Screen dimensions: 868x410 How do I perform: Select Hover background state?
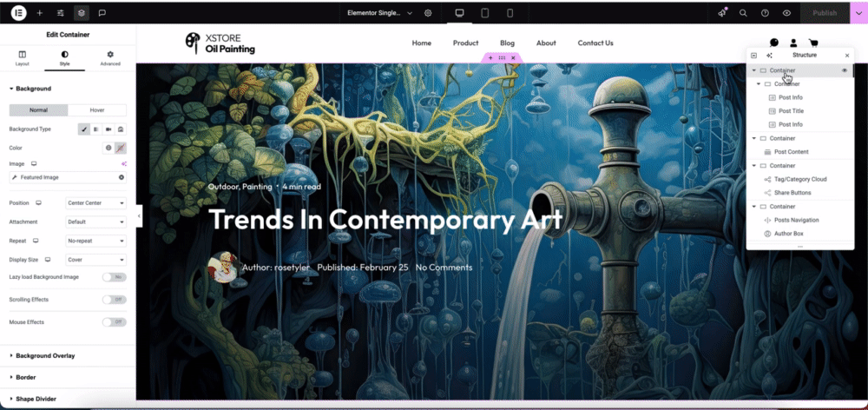[x=97, y=109]
